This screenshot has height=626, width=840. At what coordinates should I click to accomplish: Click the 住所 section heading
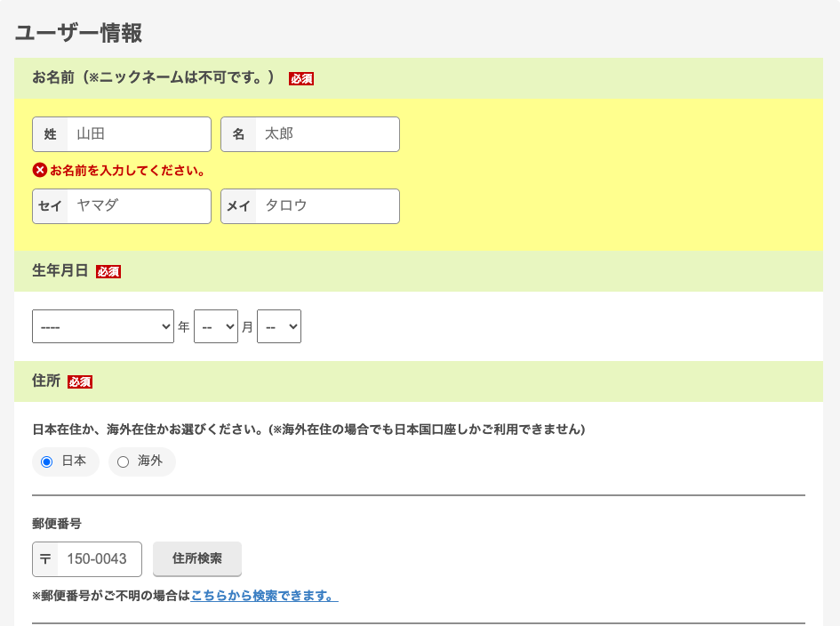tap(46, 381)
